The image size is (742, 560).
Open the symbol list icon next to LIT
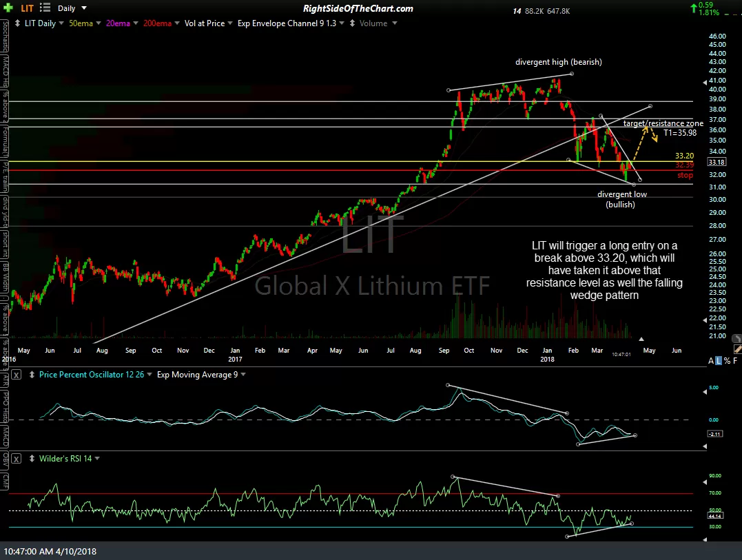[45, 8]
